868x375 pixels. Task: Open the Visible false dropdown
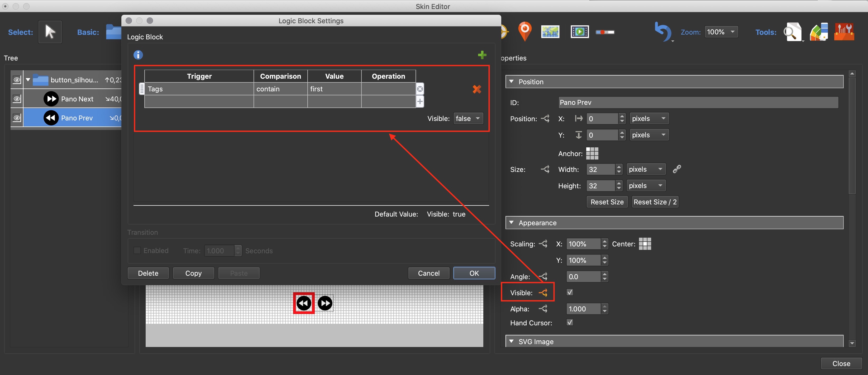pos(468,118)
